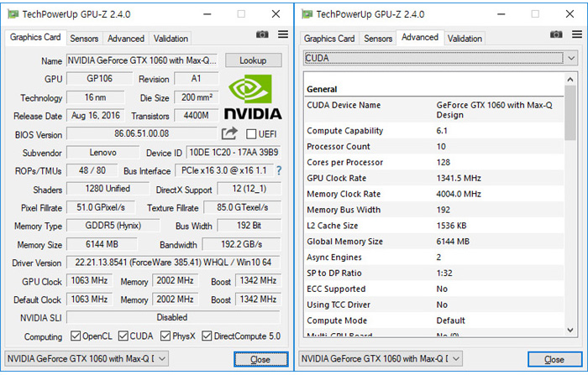The image size is (588, 375).
Task: Select the Using TCC Driver row
Action: tap(434, 305)
